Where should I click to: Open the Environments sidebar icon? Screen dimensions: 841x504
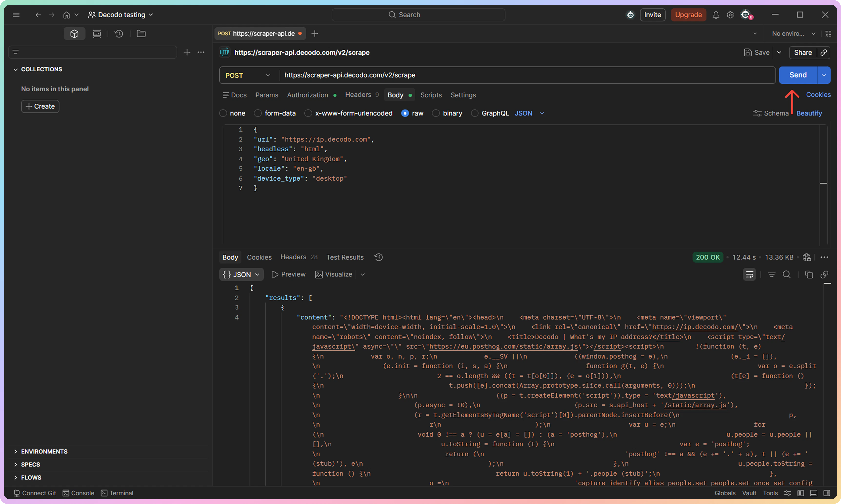pyautogui.click(x=97, y=34)
